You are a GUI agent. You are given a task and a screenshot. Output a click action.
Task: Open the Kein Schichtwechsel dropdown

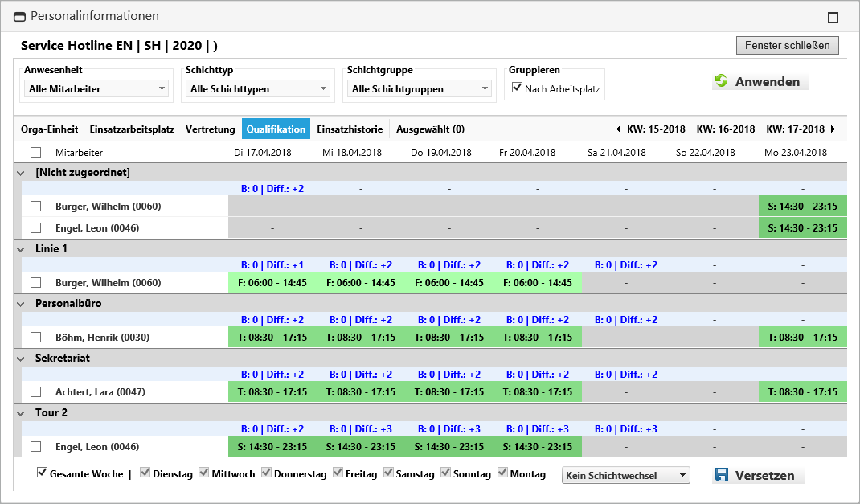pos(626,476)
